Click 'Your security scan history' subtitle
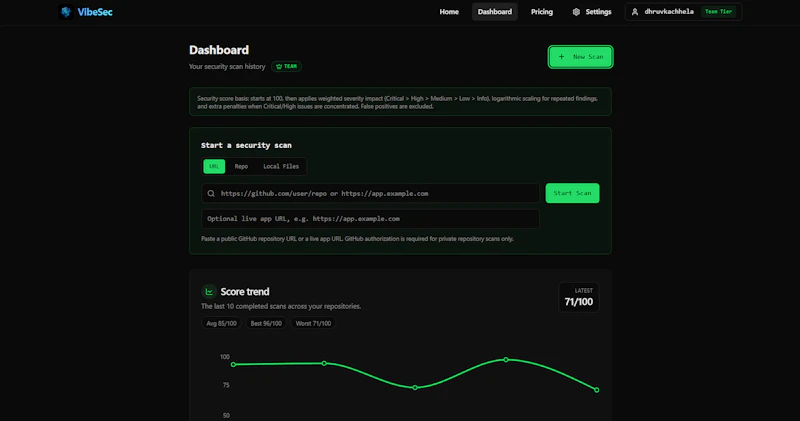The width and height of the screenshot is (800, 421). click(x=227, y=66)
